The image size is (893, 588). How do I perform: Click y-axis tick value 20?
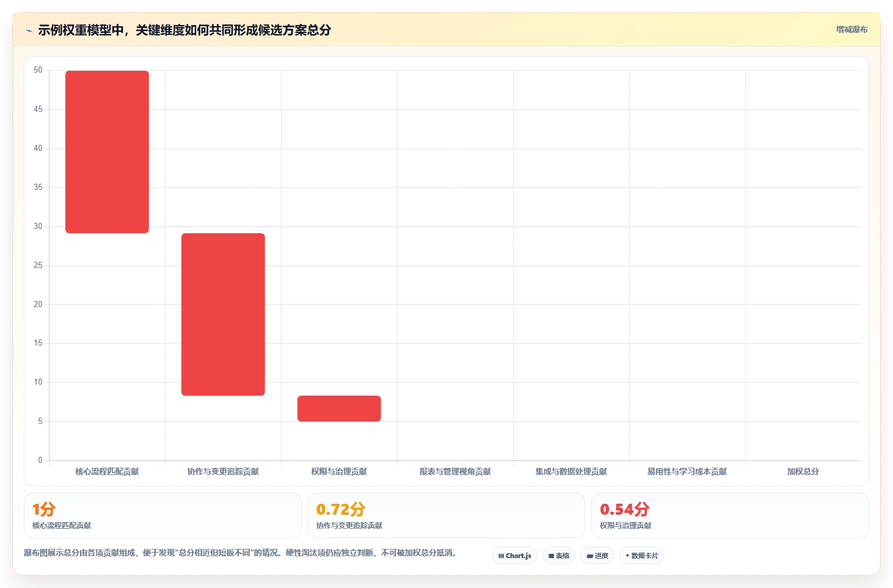point(38,304)
